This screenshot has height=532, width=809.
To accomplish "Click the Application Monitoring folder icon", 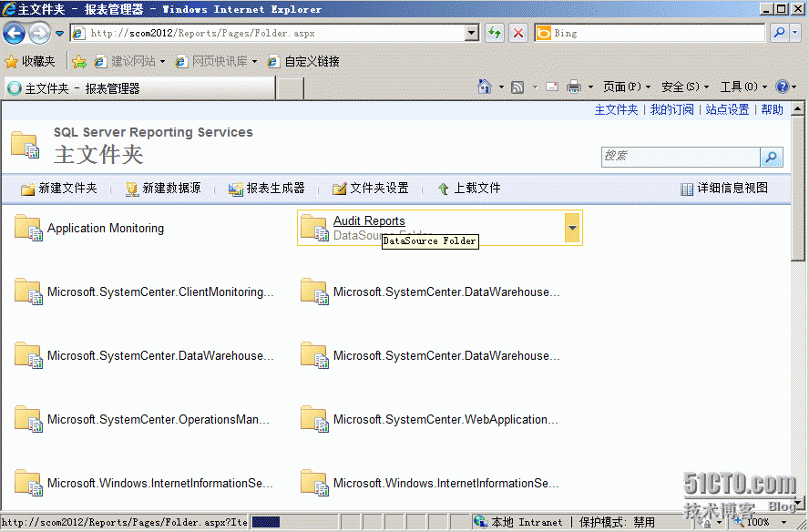I will pos(28,228).
